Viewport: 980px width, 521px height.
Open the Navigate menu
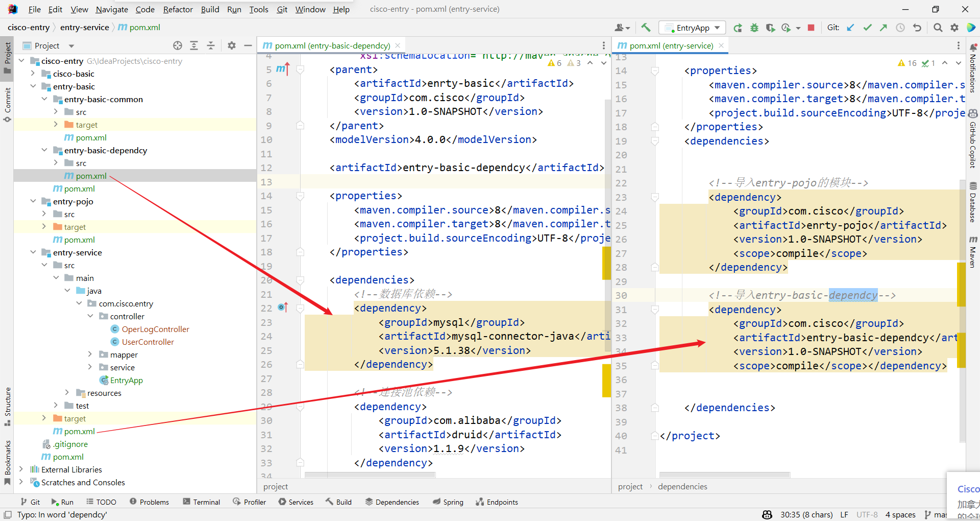[112, 9]
